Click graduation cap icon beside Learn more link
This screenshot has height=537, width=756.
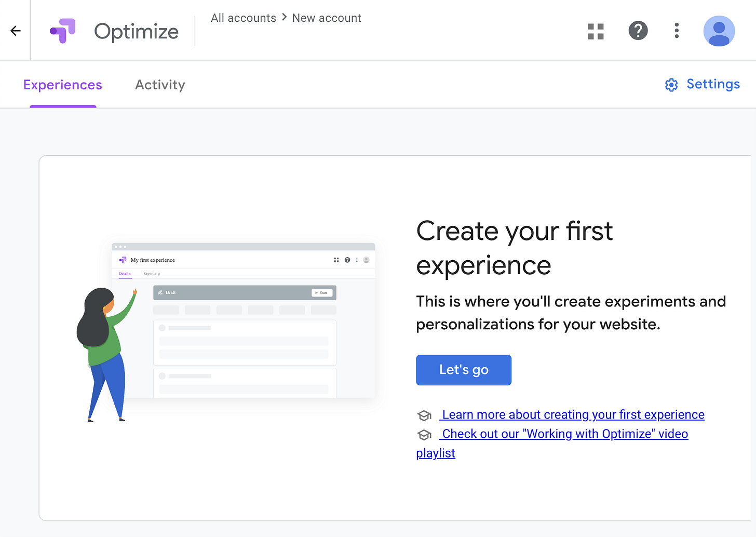(x=424, y=415)
